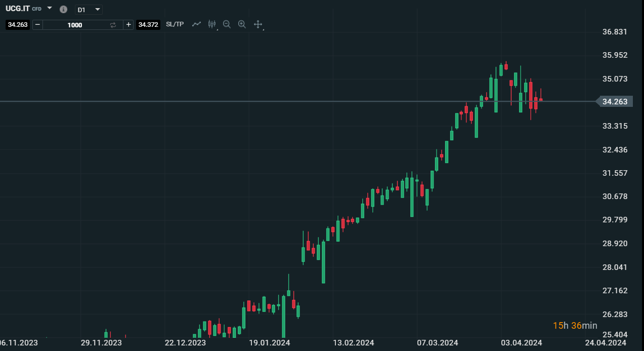This screenshot has height=351, width=644.
Task: Decrease volume with the minus button
Action: point(37,24)
